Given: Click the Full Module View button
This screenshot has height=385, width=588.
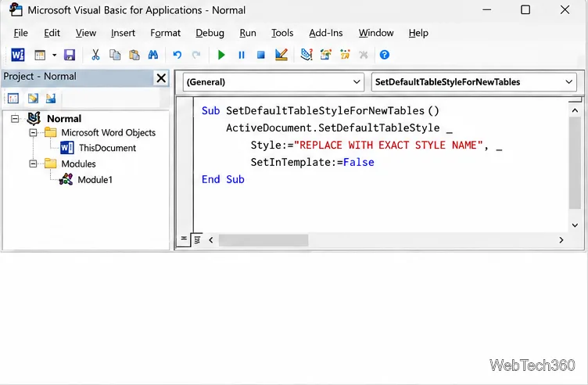Looking at the screenshot, I should point(197,239).
